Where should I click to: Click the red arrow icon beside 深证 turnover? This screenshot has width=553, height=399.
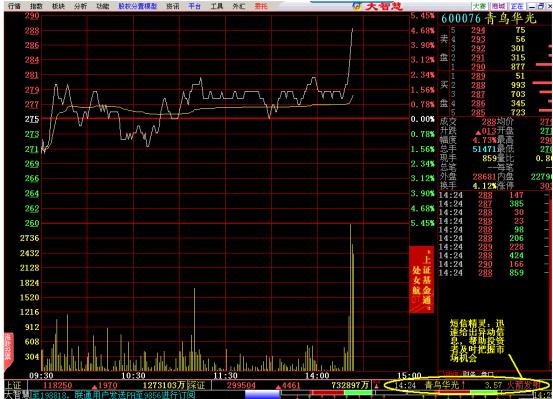tap(376, 385)
